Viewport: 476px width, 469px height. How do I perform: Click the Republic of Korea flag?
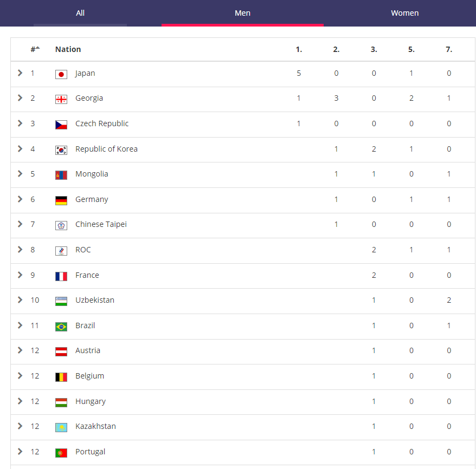click(61, 150)
